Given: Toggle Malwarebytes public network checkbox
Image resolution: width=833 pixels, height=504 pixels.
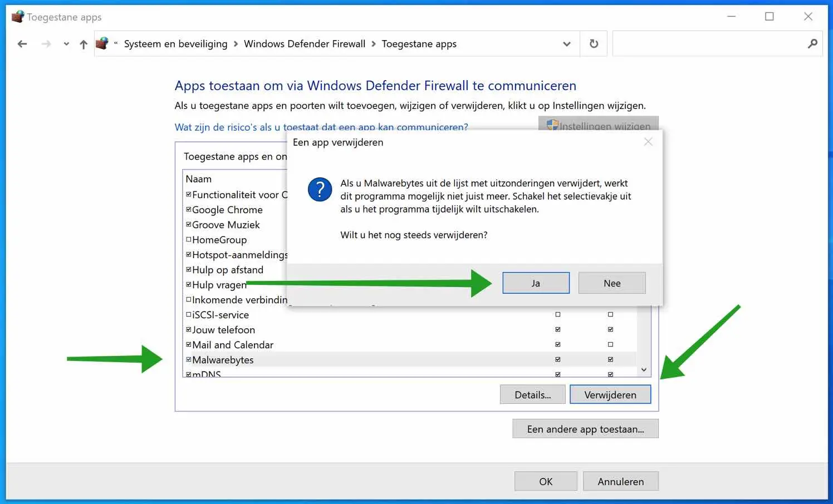Looking at the screenshot, I should click(610, 359).
